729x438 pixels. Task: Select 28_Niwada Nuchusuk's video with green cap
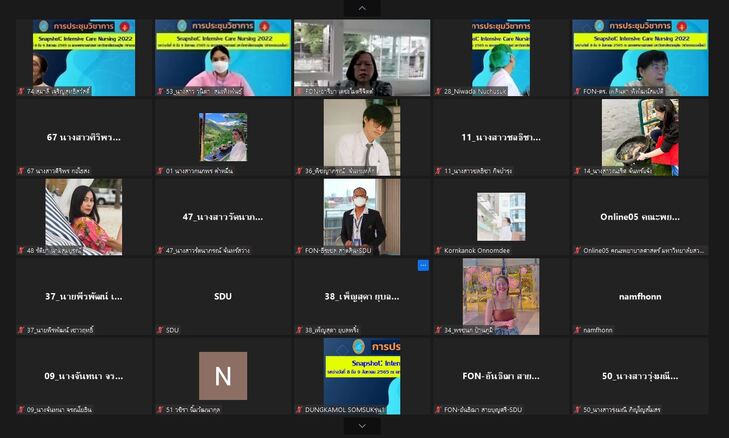(x=501, y=58)
